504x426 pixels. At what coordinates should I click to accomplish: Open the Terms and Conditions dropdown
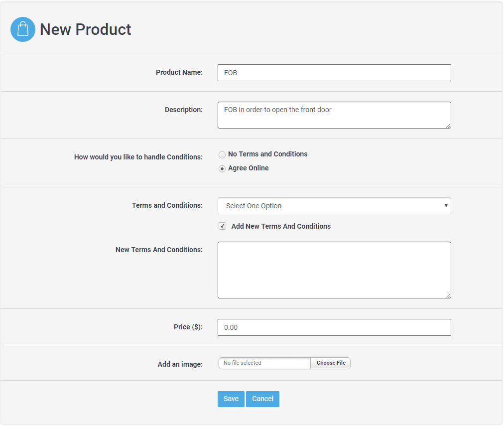pos(334,206)
